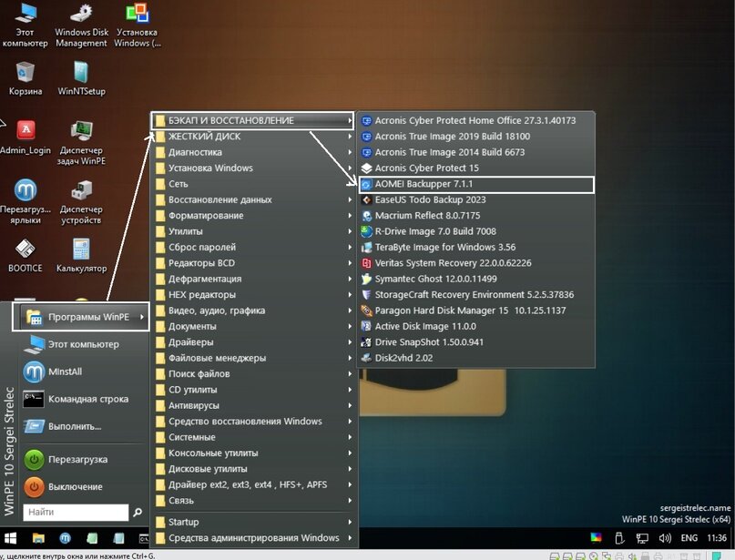Start Symantec Ghost 12.0.0.11499
Image resolution: width=735 pixels, height=560 pixels.
[x=476, y=280]
